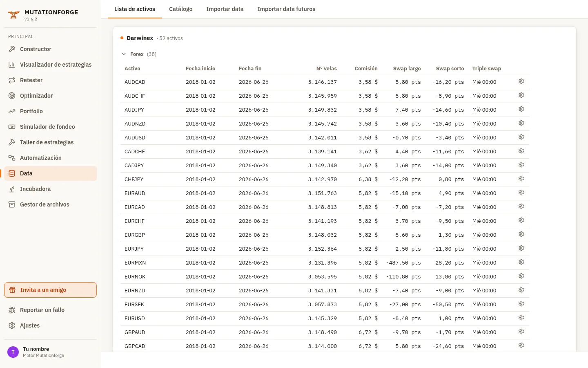The height and width of the screenshot is (368, 588).
Task: Click the Triple swap column header
Action: 487,69
